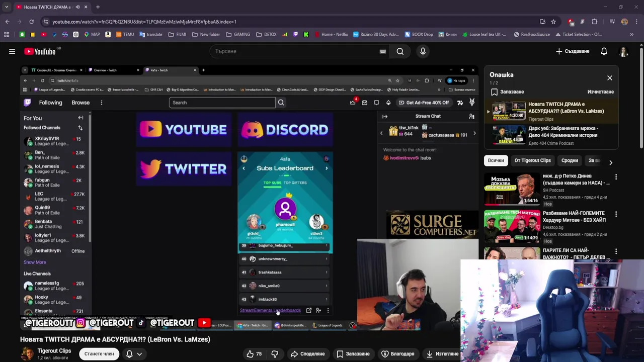The image size is (644, 362).
Task: Open YouTube notifications bell in header
Action: tap(604, 51)
